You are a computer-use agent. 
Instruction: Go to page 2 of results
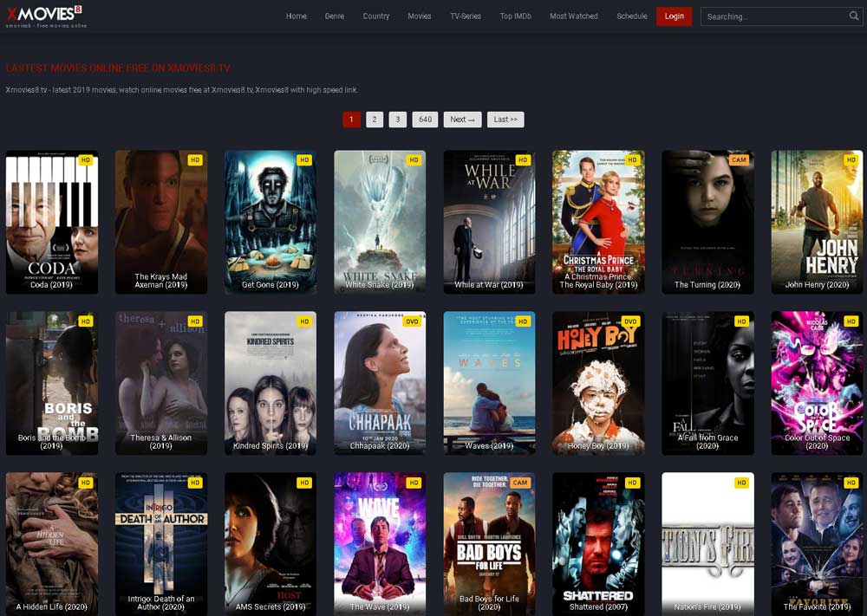coord(375,120)
